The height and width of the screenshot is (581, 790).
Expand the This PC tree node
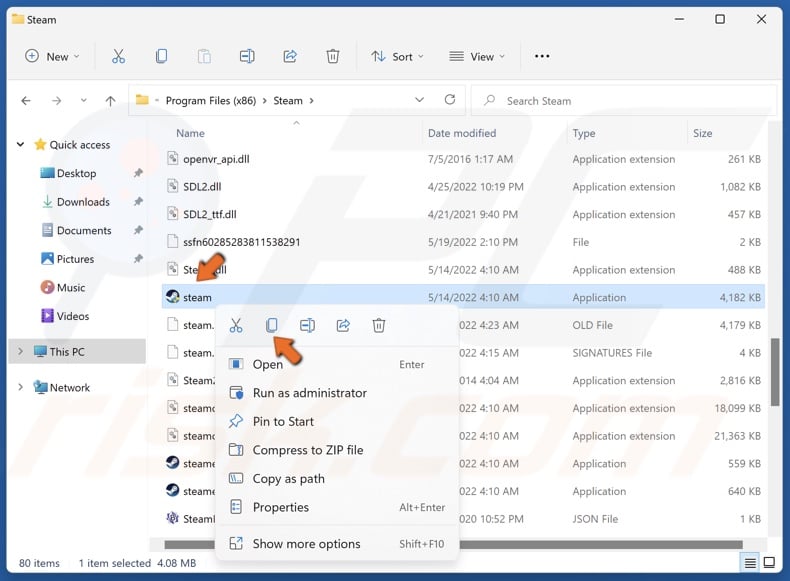pos(20,352)
